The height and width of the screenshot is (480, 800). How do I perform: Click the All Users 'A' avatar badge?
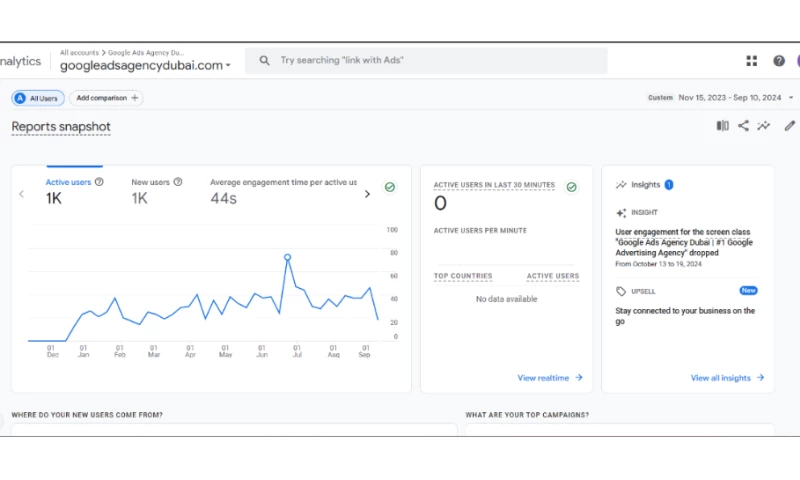(x=20, y=98)
